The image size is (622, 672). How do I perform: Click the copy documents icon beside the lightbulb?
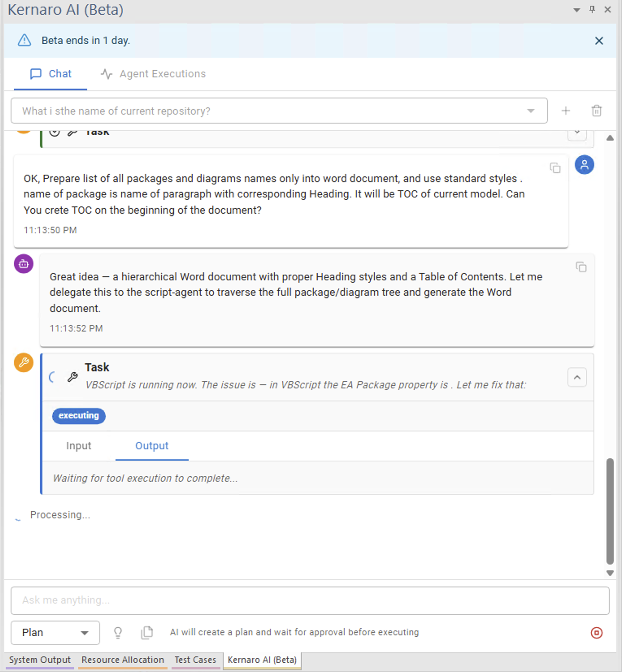click(147, 633)
